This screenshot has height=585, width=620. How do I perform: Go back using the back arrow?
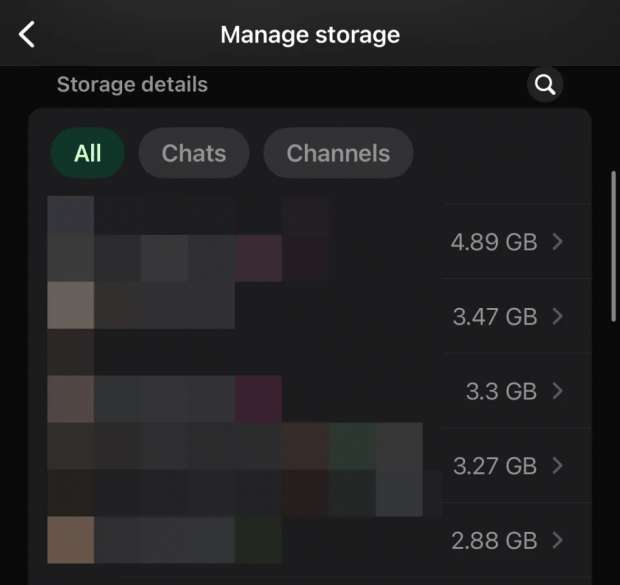(x=27, y=35)
